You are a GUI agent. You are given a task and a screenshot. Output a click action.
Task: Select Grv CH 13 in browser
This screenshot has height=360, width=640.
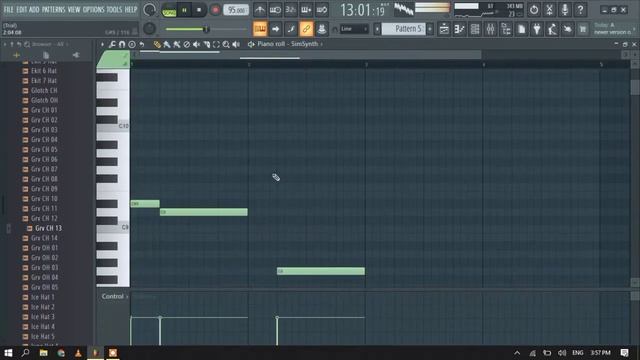coord(48,228)
